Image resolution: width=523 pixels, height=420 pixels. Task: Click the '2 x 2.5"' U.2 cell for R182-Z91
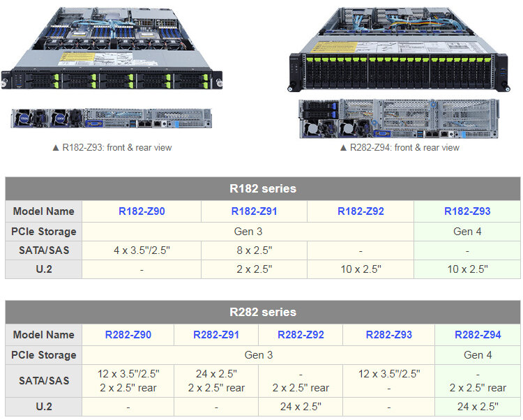[254, 269]
